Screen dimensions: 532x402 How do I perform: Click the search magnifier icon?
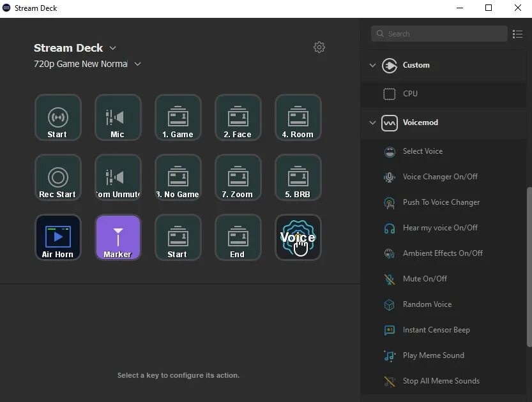pyautogui.click(x=380, y=34)
